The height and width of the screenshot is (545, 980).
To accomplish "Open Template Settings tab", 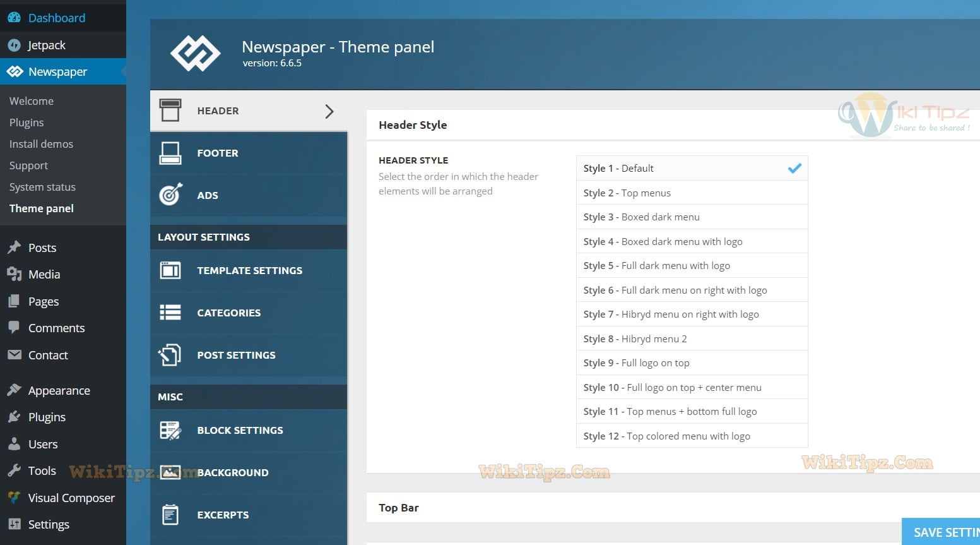I will 249,270.
